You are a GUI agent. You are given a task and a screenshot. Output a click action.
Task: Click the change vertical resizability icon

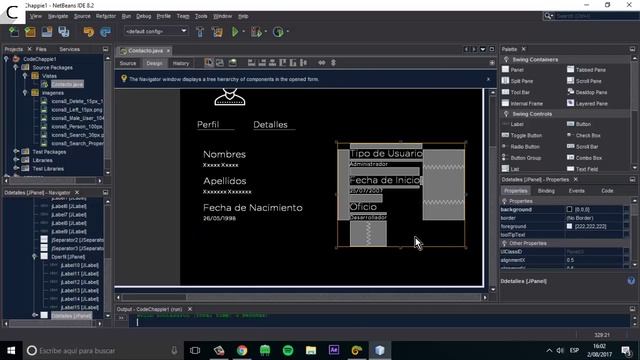coord(333,62)
